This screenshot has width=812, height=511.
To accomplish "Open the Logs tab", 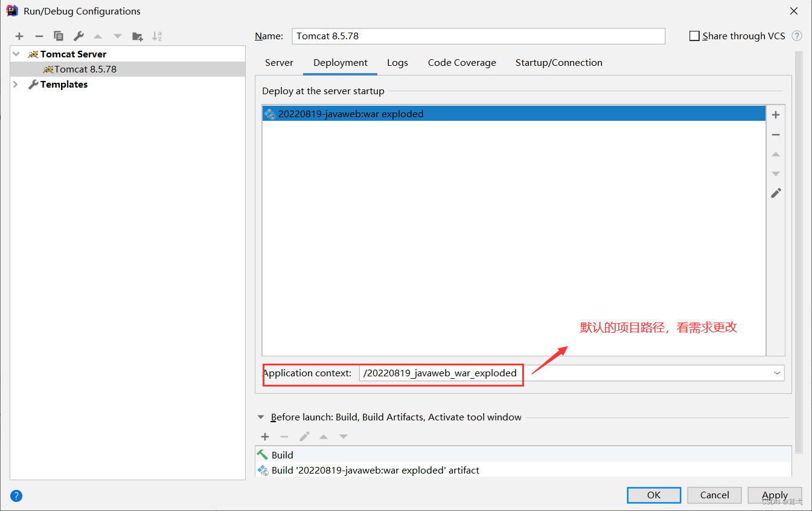I will (x=397, y=63).
